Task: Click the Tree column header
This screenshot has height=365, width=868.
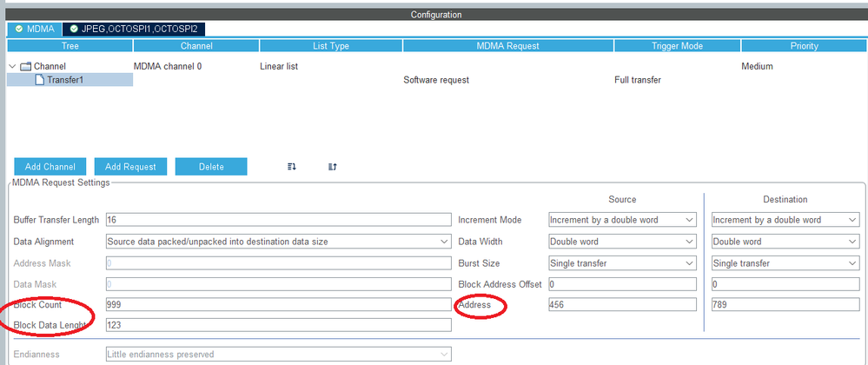Action: [x=70, y=46]
